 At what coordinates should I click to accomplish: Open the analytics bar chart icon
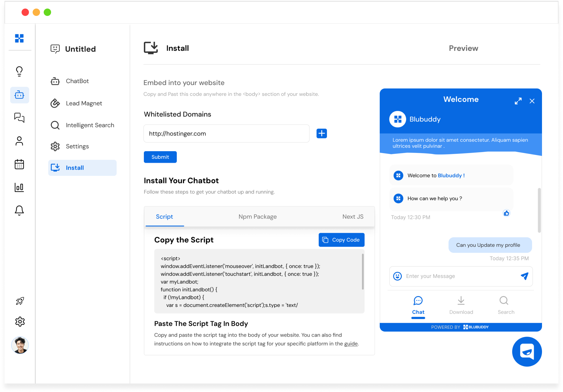tap(19, 187)
